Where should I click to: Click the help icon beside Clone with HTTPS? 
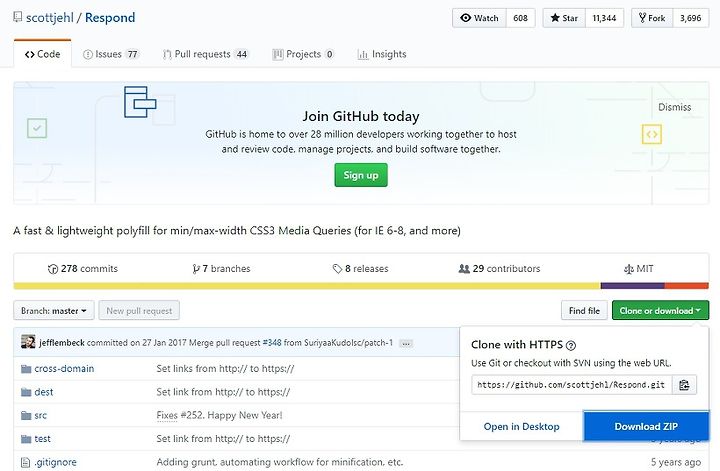pyautogui.click(x=571, y=345)
